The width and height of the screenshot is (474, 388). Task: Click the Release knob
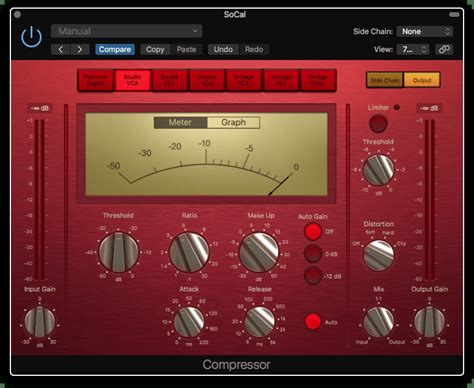click(x=259, y=322)
